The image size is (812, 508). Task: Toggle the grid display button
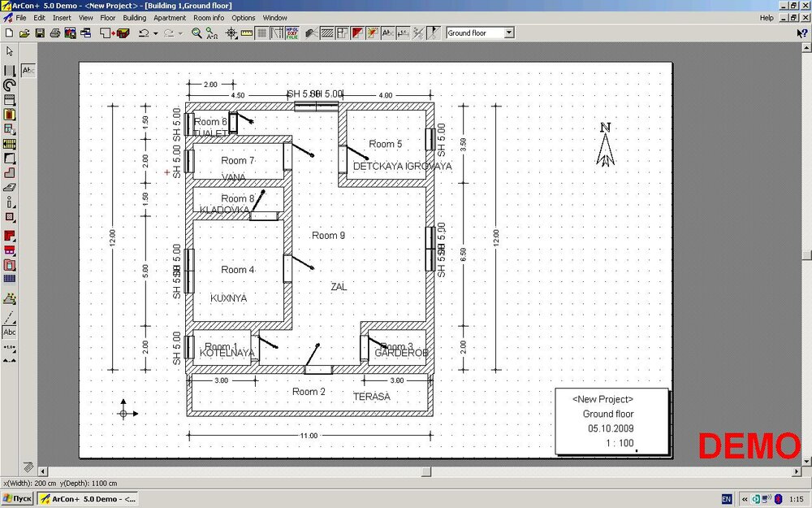(x=262, y=33)
